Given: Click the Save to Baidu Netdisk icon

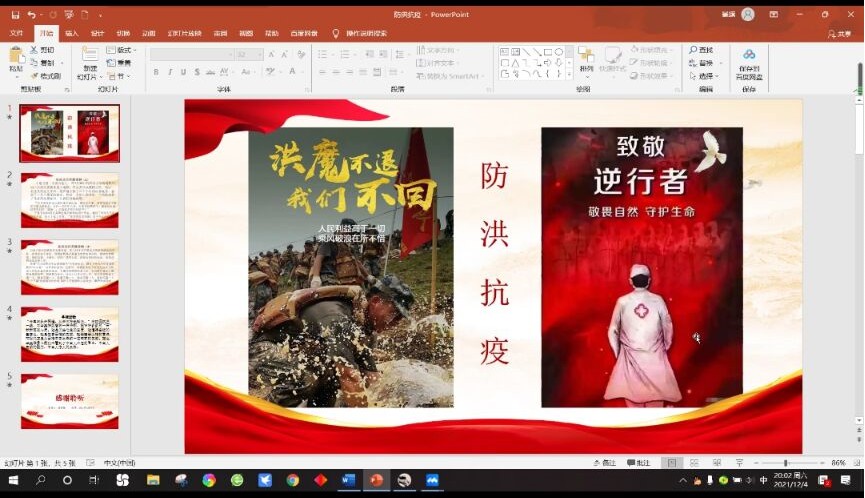Looking at the screenshot, I should click(x=748, y=58).
